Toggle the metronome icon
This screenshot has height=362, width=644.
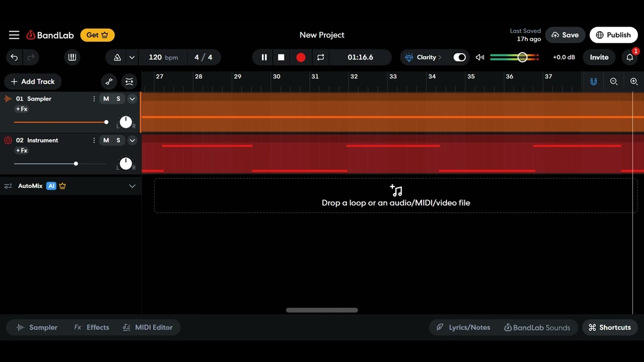[x=117, y=57]
